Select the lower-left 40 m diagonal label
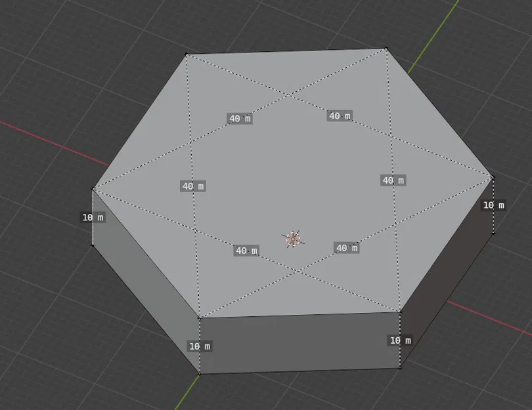Viewport: 532px width, 410px height. click(245, 249)
